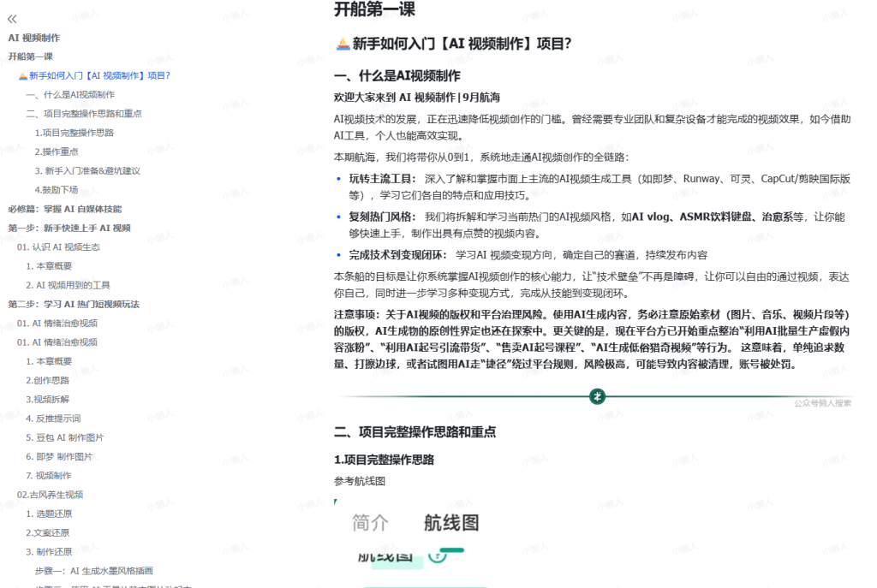This screenshot has height=588, width=877.
Task: Click the green circular divider icon
Action: [597, 397]
